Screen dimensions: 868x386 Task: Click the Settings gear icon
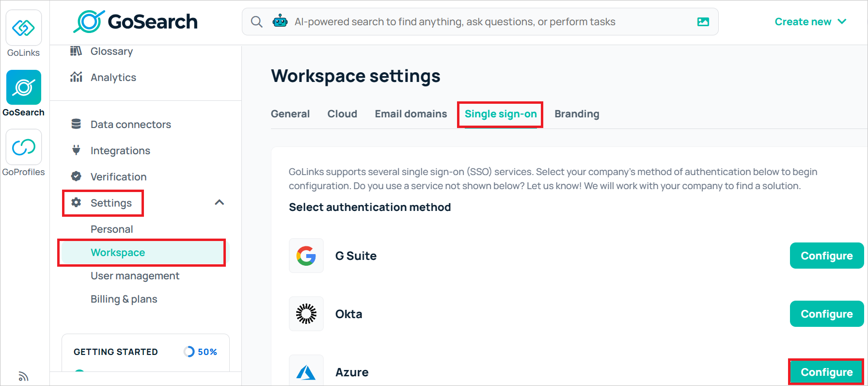[76, 203]
